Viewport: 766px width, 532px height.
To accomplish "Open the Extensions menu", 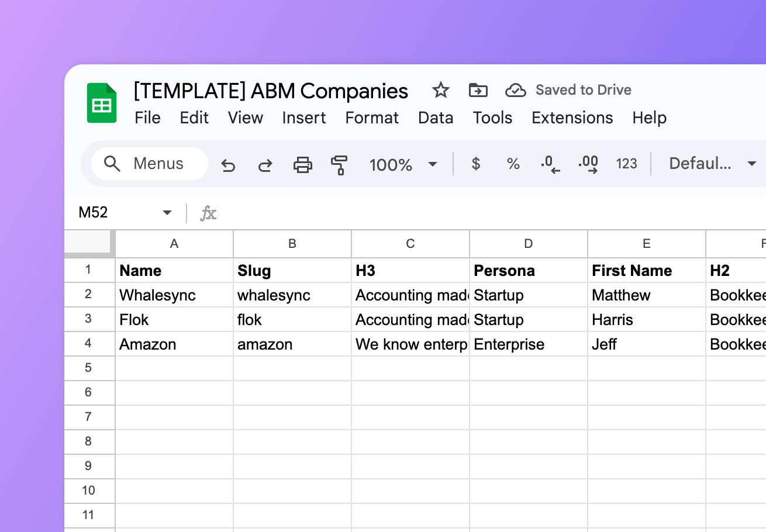I will (x=572, y=118).
